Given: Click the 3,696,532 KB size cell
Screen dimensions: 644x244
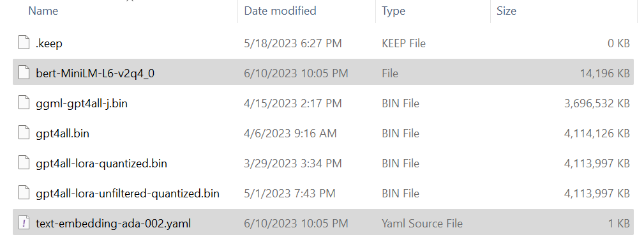Looking at the screenshot, I should coord(597,103).
